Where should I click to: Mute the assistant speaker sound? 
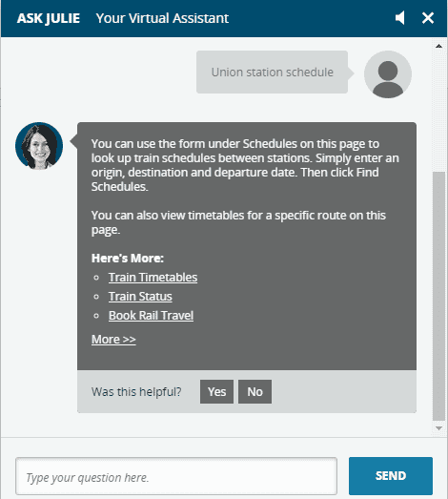[400, 18]
